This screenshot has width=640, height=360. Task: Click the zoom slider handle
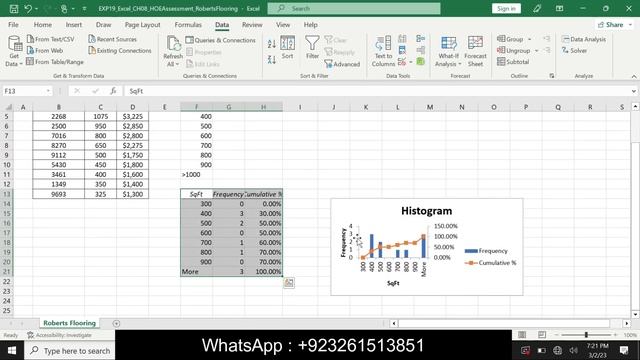(586, 335)
